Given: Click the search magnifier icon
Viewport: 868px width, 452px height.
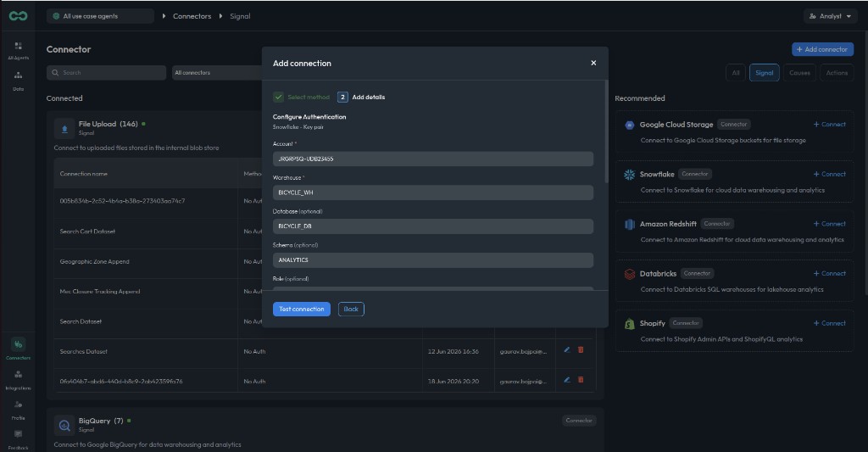Looking at the screenshot, I should point(55,73).
